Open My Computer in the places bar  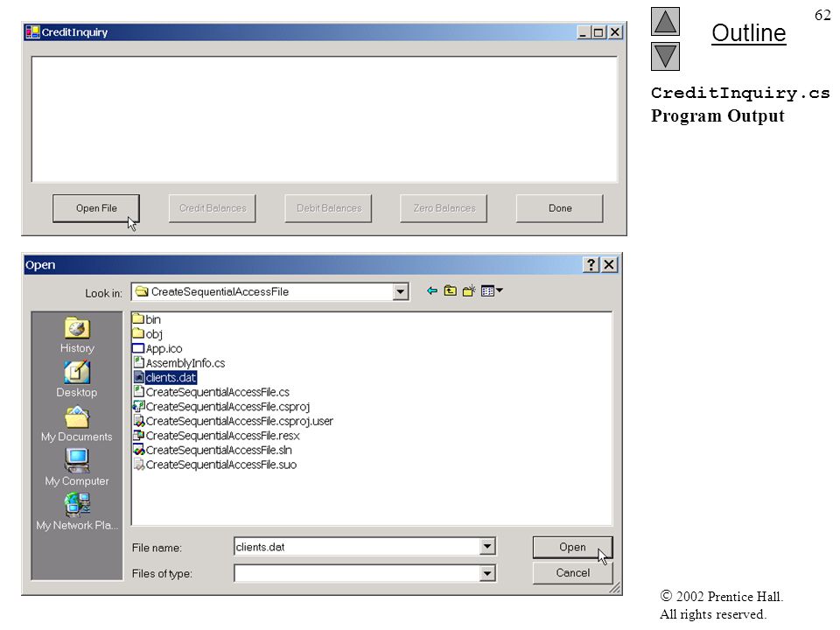pos(77,467)
